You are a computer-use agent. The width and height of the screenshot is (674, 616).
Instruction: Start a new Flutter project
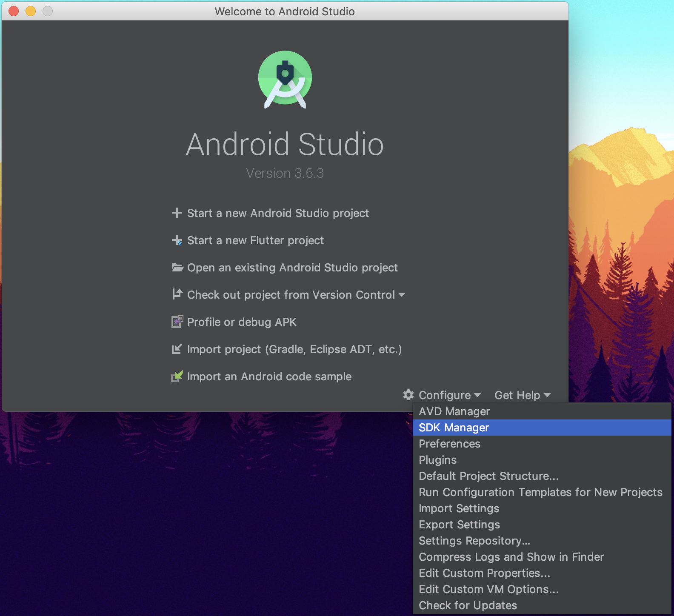click(255, 240)
